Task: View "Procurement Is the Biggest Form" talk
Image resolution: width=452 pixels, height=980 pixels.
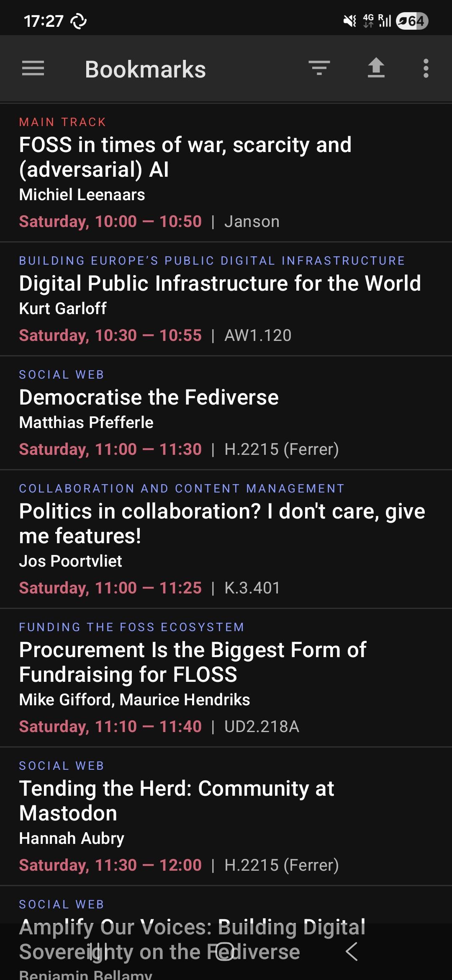Action: point(193,662)
